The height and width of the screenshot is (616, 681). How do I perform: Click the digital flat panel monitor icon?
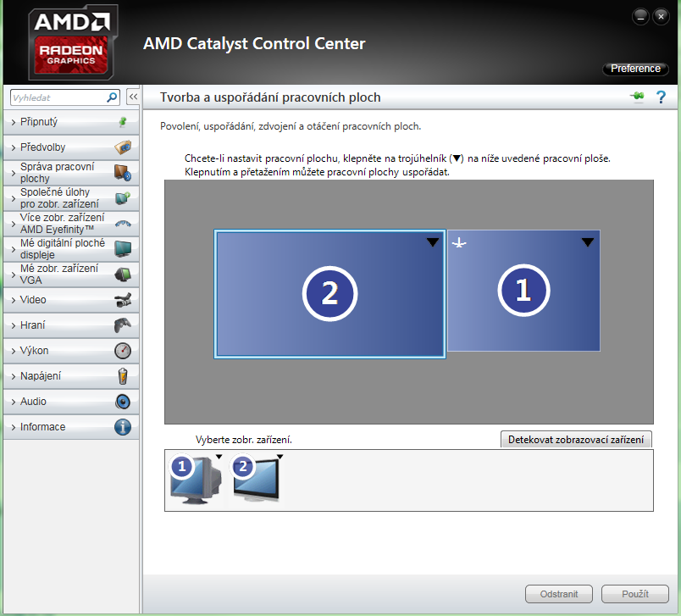[123, 249]
